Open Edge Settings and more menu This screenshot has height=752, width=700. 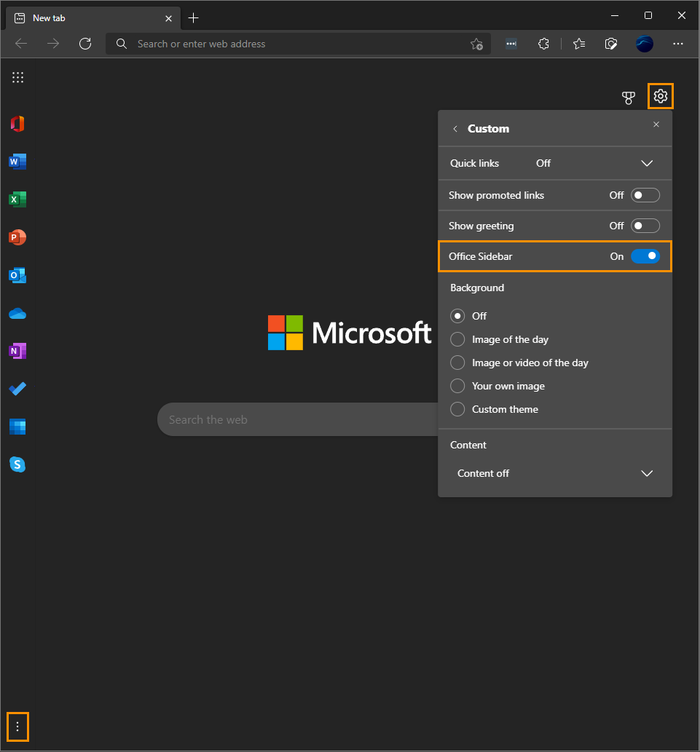tap(678, 44)
